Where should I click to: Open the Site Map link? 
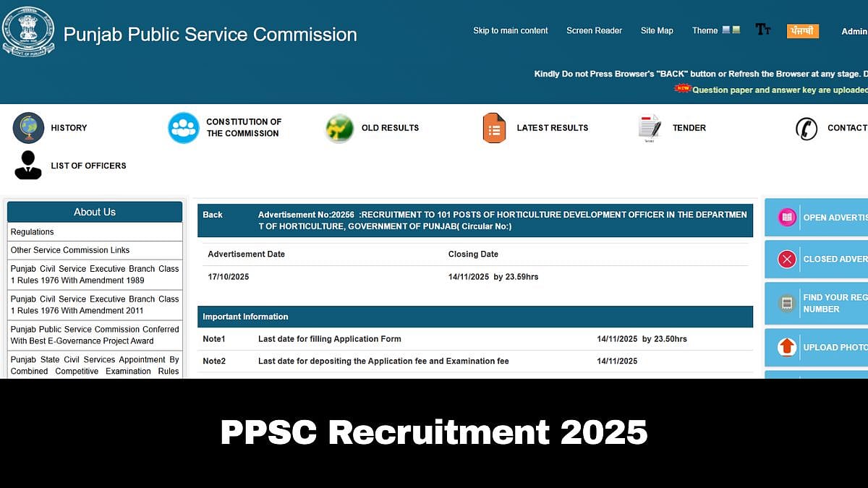click(656, 30)
